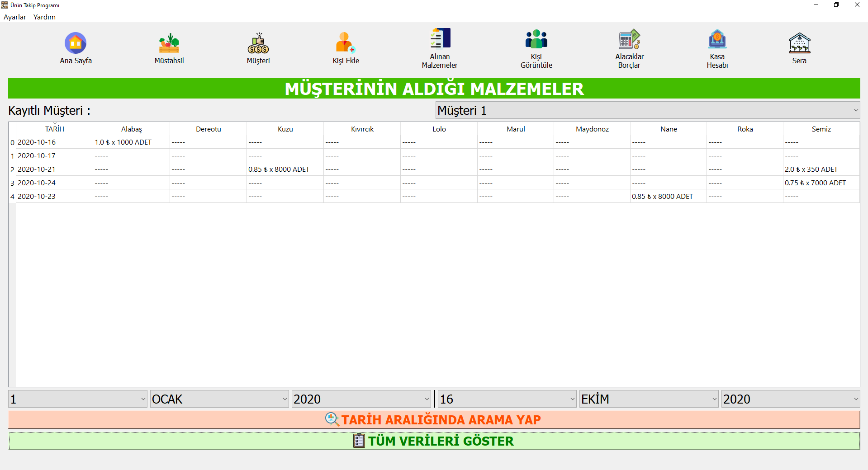Open the Yardım menu
868x470 pixels.
click(x=44, y=17)
